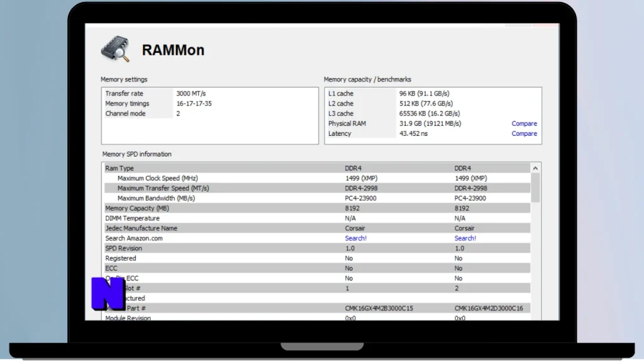Select the 31.9 GB (19121 MB/s) value

point(430,124)
